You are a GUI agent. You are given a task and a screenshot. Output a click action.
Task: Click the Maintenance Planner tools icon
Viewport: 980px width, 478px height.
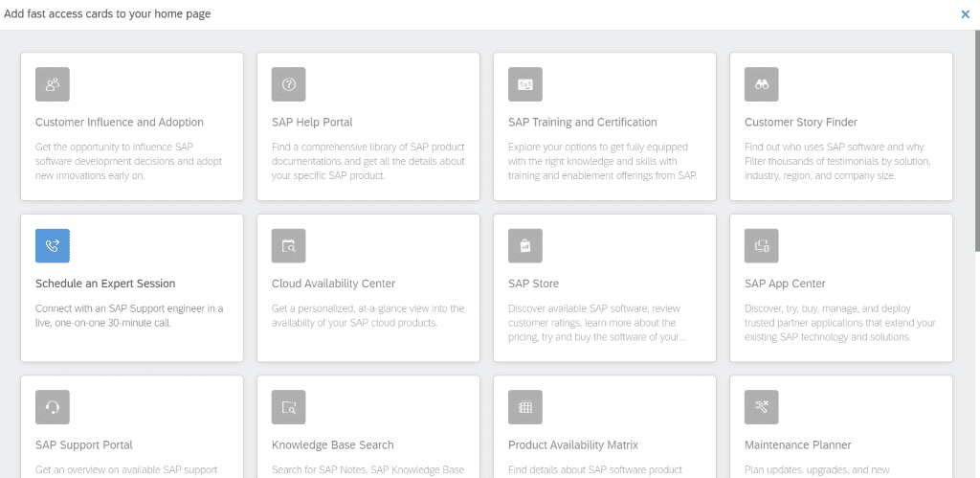(x=761, y=406)
